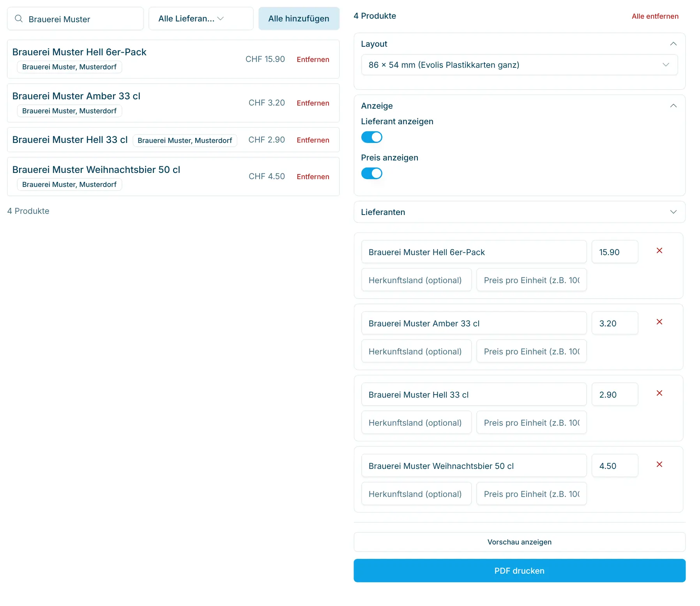Click Alle hinzufügen button
Viewport: 700px width, 606px height.
(x=299, y=19)
